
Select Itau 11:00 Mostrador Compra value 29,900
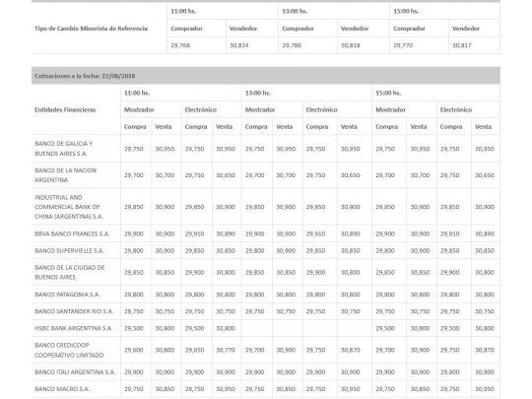point(134,371)
